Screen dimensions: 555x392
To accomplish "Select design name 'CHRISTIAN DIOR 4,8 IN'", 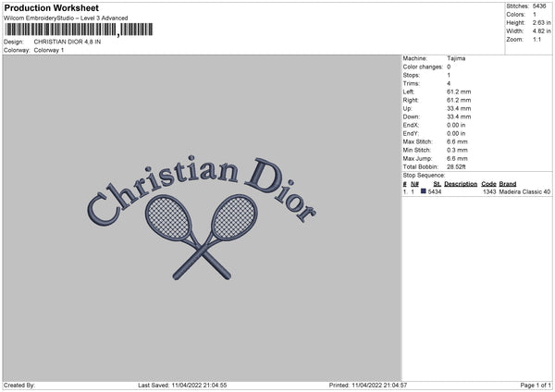I will tap(68, 42).
